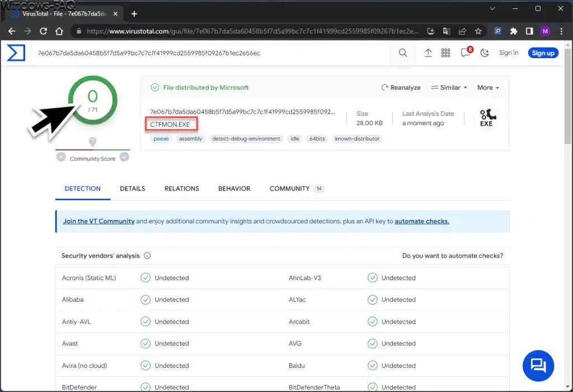Image resolution: width=573 pixels, height=392 pixels.
Task: Click the Join the VT Community link
Action: coord(98,221)
